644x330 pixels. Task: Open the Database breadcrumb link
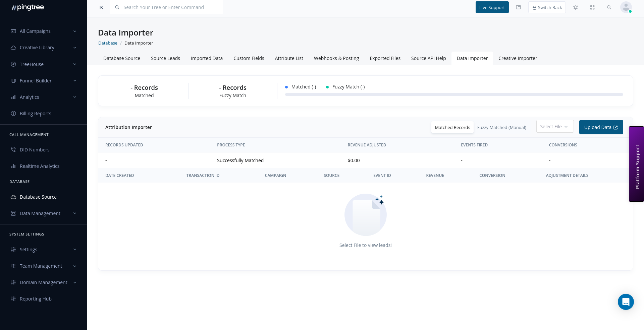tap(108, 43)
